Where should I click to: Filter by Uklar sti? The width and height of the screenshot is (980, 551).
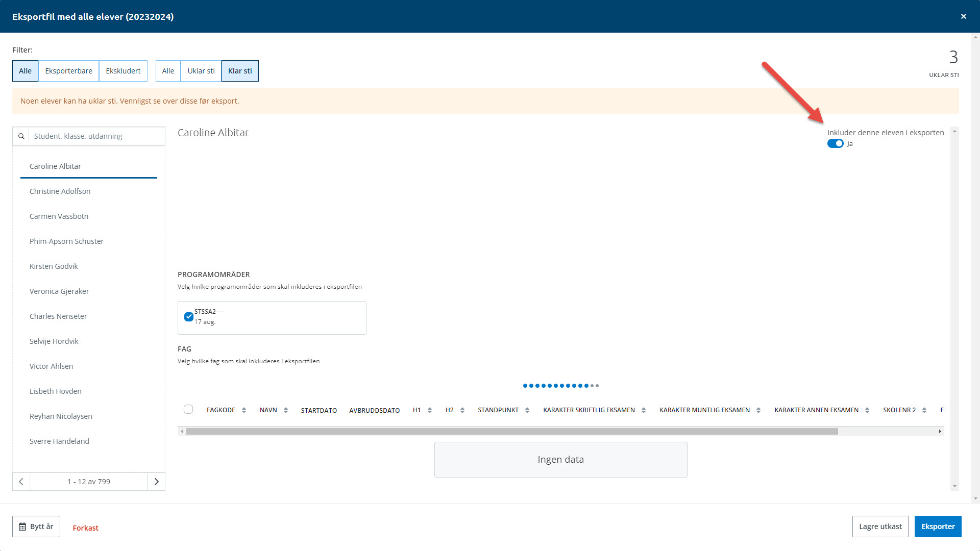point(201,71)
